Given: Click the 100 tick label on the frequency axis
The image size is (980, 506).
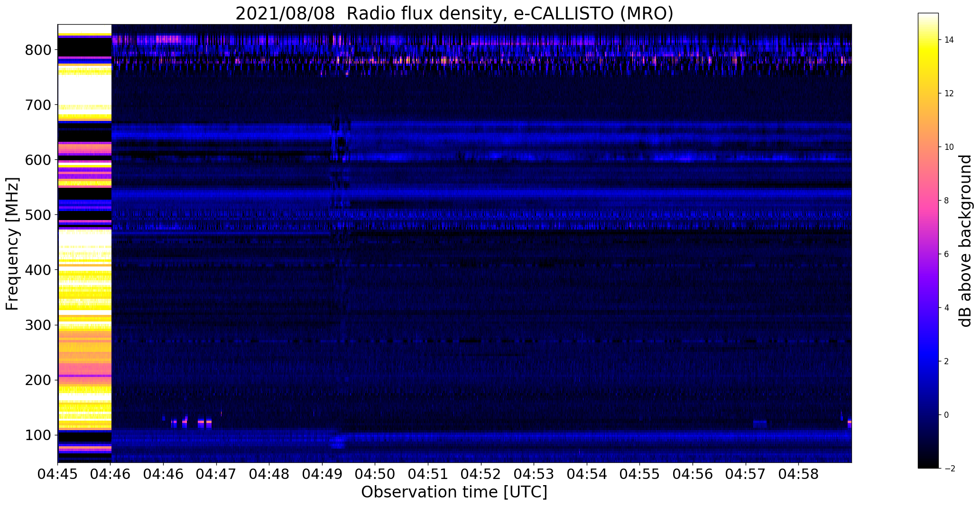Looking at the screenshot, I should (37, 435).
